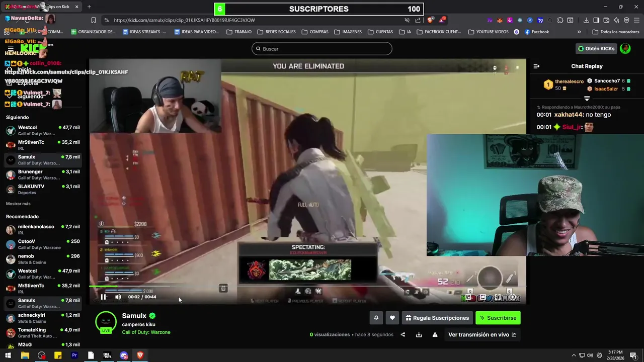This screenshot has width=644, height=362.
Task: Open Call of Duty from taskbar
Action: (x=107, y=355)
